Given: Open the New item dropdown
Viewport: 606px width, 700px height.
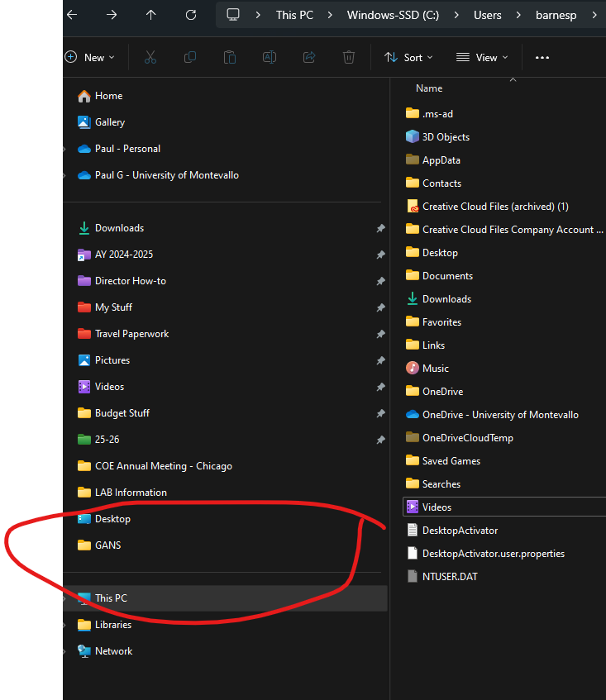Looking at the screenshot, I should coord(90,57).
